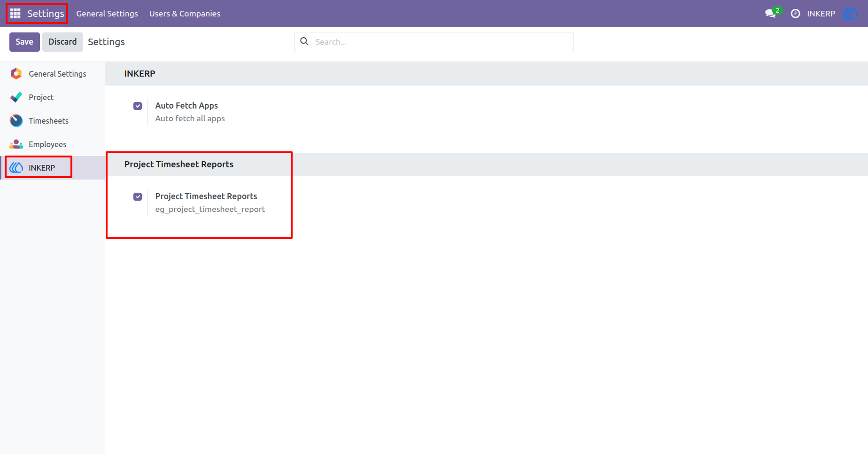Image resolution: width=868 pixels, height=454 pixels.
Task: Click the search magnifier icon
Action: click(304, 41)
